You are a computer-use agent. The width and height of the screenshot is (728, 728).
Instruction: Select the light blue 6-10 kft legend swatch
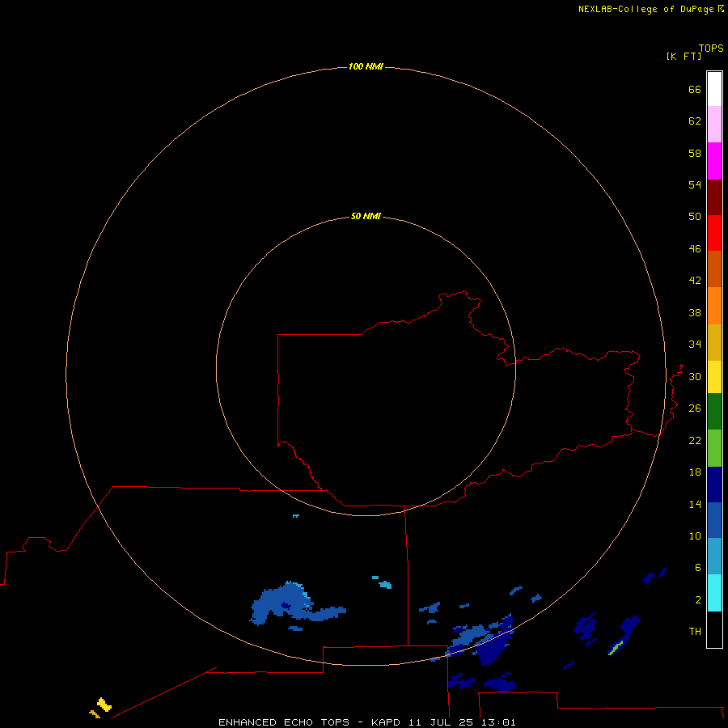coord(714,557)
